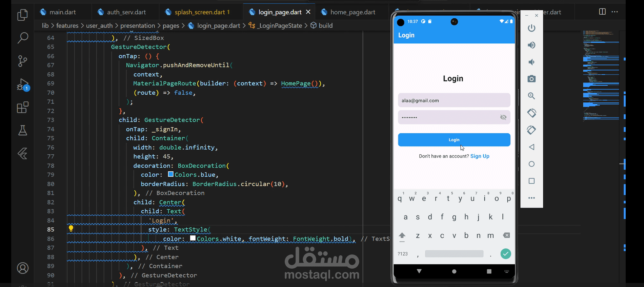Click line number 85 in gutter

point(51,229)
